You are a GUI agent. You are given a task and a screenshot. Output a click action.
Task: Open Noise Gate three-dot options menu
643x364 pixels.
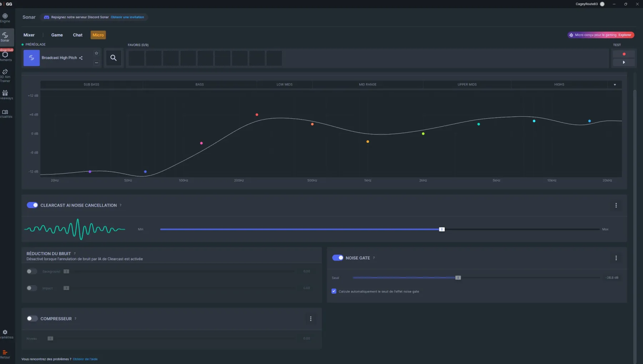click(616, 258)
